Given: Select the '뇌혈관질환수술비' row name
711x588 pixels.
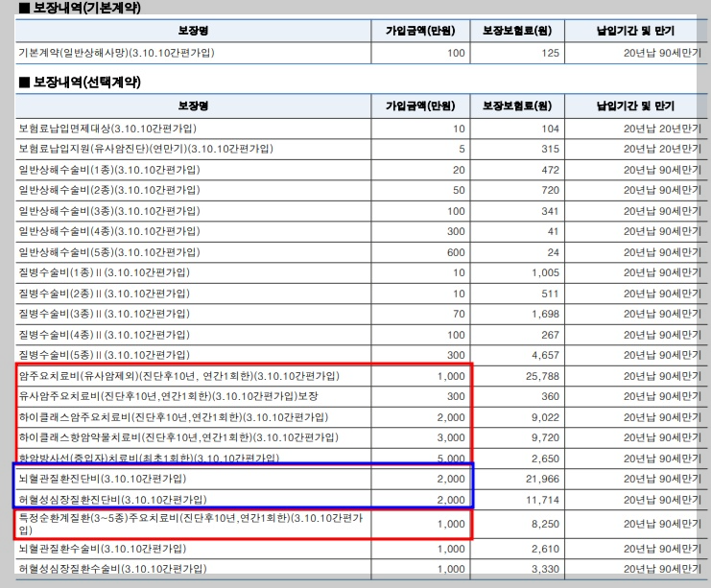Looking at the screenshot, I should (103, 549).
